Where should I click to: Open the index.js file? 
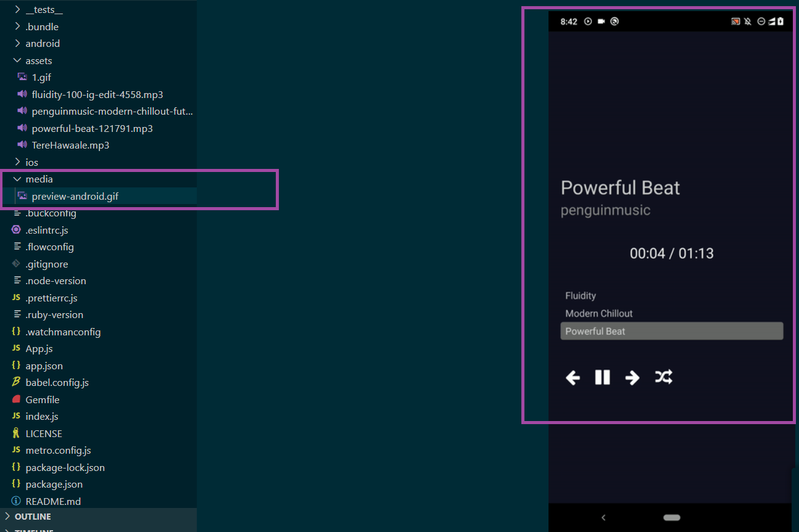click(x=41, y=416)
